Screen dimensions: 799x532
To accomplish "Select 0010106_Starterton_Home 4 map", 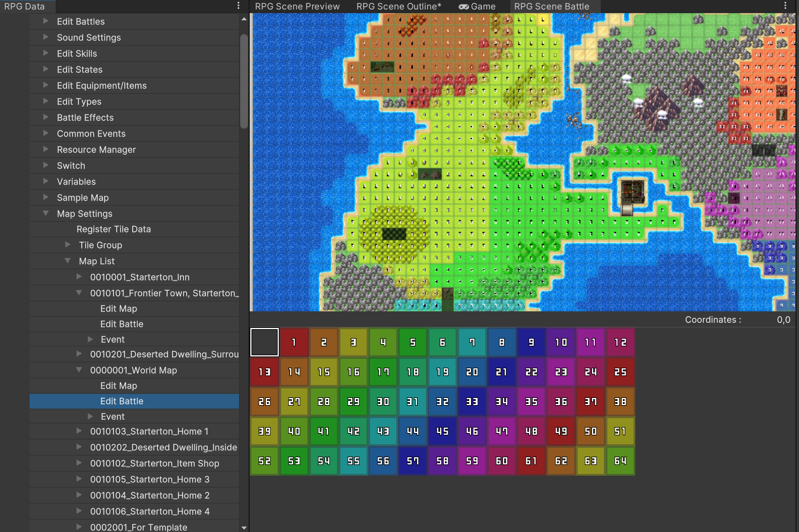I will [x=134, y=511].
